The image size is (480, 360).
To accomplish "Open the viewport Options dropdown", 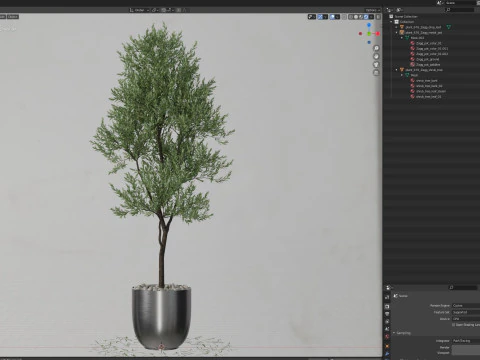I will (x=372, y=10).
